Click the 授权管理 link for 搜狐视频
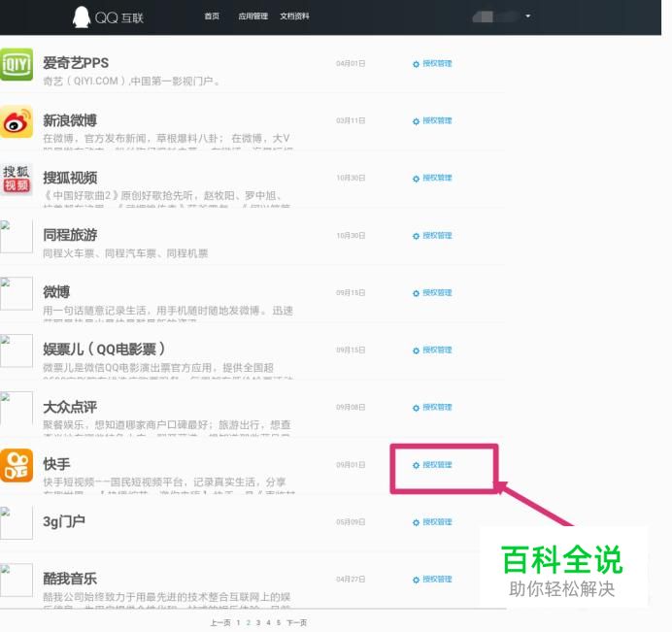The width and height of the screenshot is (672, 632). click(x=437, y=178)
